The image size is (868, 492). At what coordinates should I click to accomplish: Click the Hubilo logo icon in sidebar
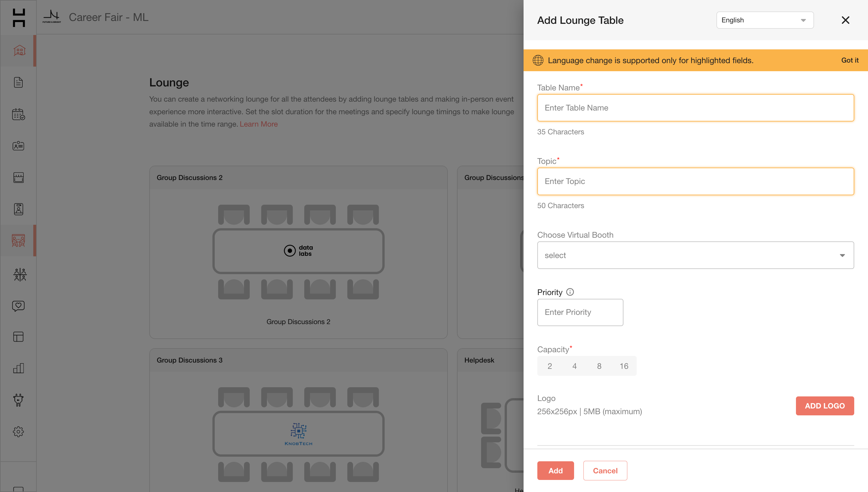[x=19, y=18]
